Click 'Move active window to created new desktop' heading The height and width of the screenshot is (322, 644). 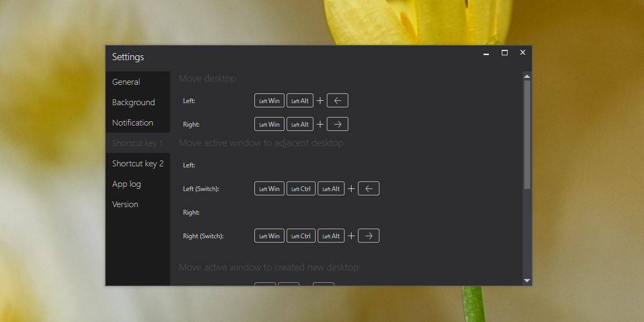[x=268, y=267]
